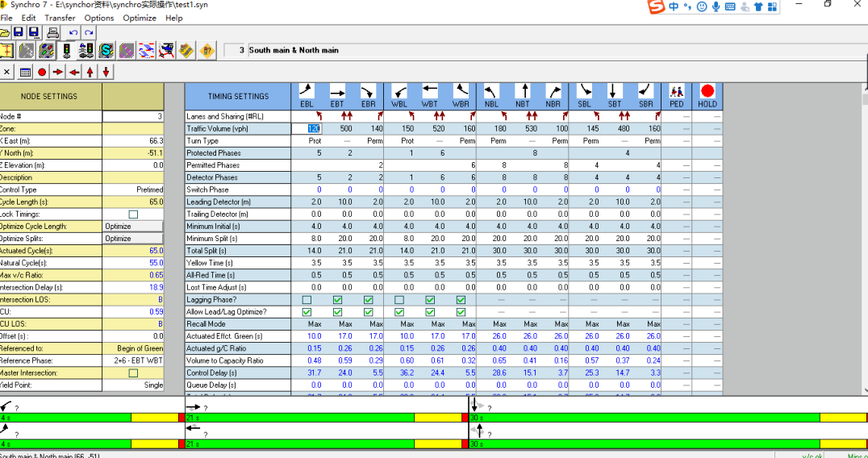
Task: Click the Cycle Length 65.0 field
Action: [x=133, y=202]
